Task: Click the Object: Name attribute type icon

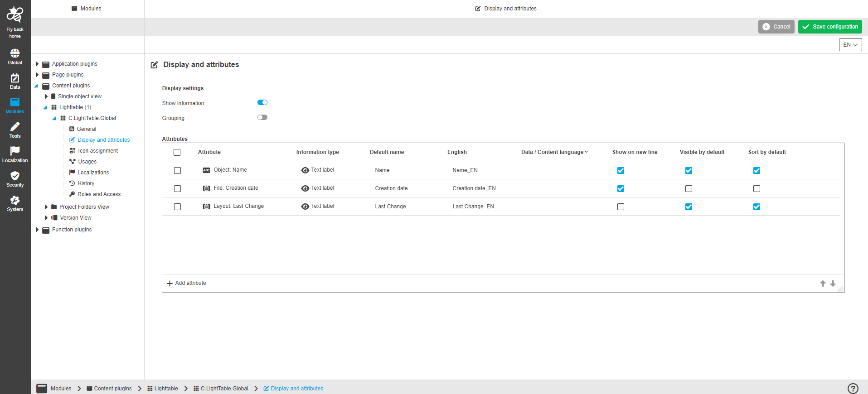Action: pyautogui.click(x=206, y=170)
